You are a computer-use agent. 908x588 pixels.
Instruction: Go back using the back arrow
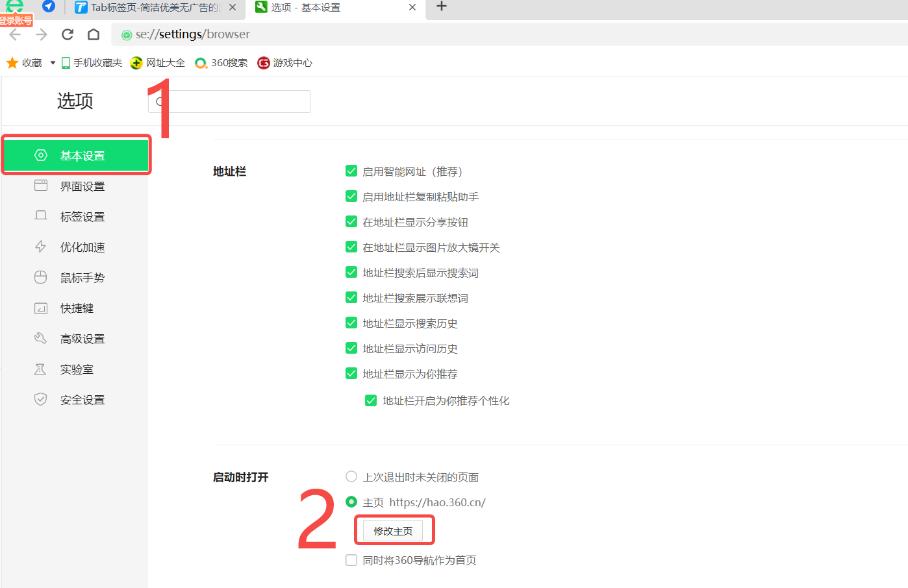16,34
